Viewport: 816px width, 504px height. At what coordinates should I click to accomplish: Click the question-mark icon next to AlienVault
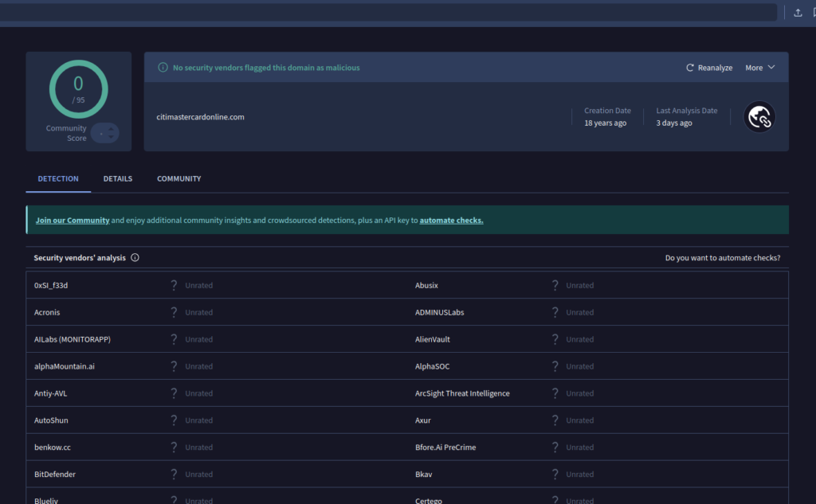[x=555, y=339]
